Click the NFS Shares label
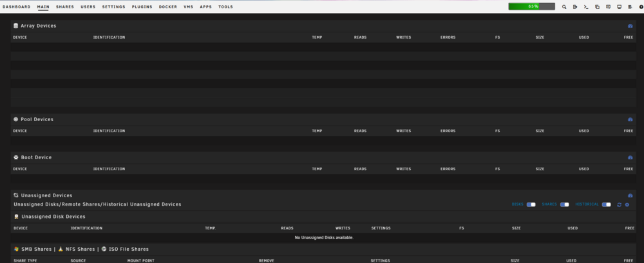The image size is (644, 263). click(x=80, y=249)
